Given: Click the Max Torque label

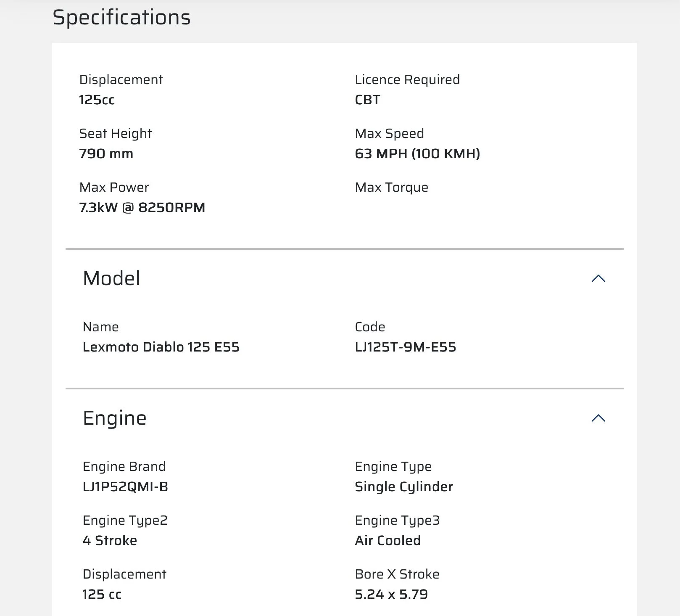Looking at the screenshot, I should (x=391, y=187).
